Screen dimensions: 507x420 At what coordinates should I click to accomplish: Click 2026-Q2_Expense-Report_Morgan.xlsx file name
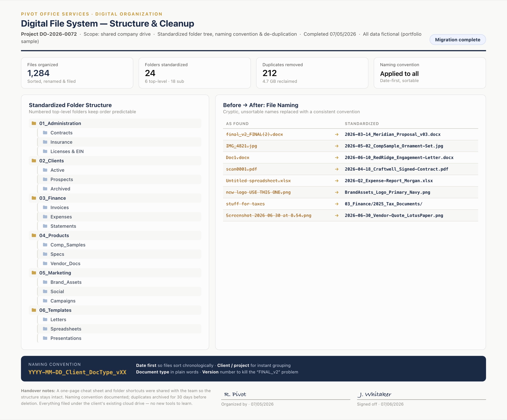pos(389,181)
